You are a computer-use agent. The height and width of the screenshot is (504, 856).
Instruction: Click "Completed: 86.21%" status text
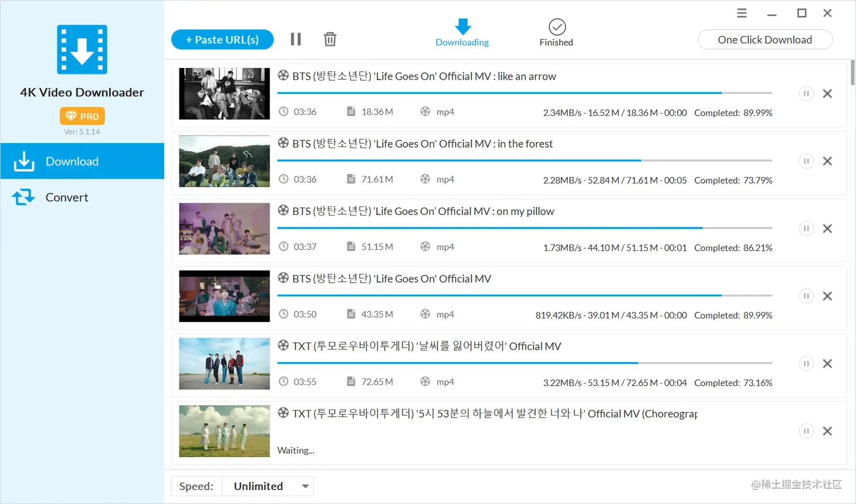click(733, 248)
